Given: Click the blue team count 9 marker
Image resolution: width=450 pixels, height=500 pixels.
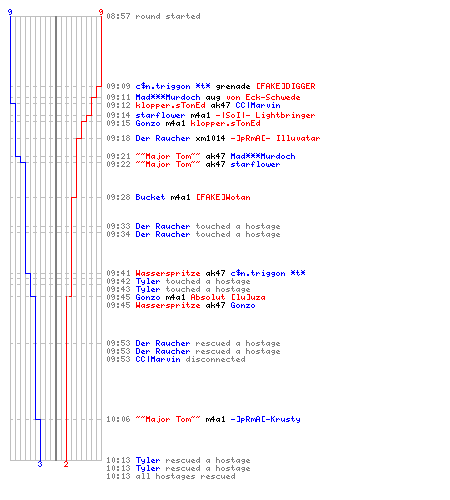Looking at the screenshot, I should tap(10, 12).
